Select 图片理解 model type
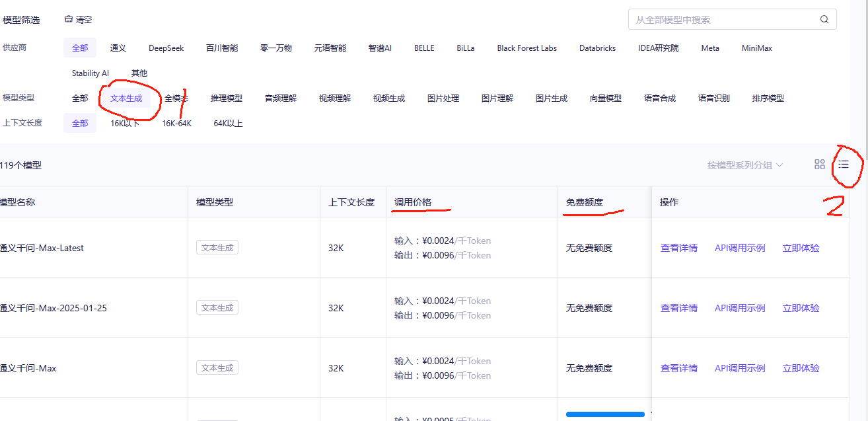The width and height of the screenshot is (868, 421). tap(497, 98)
